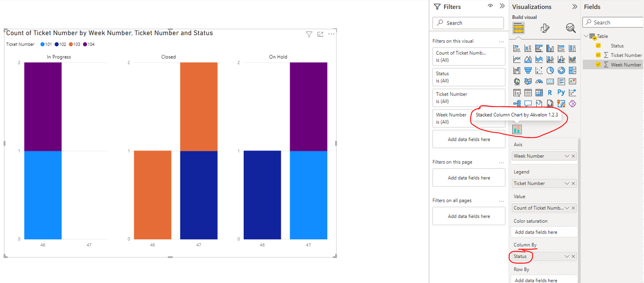
Task: Select the 100% stacked column chart visual
Action: pos(572,48)
